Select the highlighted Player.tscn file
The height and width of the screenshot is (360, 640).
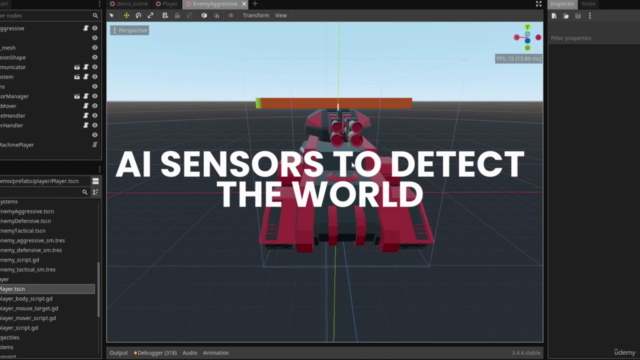point(47,289)
